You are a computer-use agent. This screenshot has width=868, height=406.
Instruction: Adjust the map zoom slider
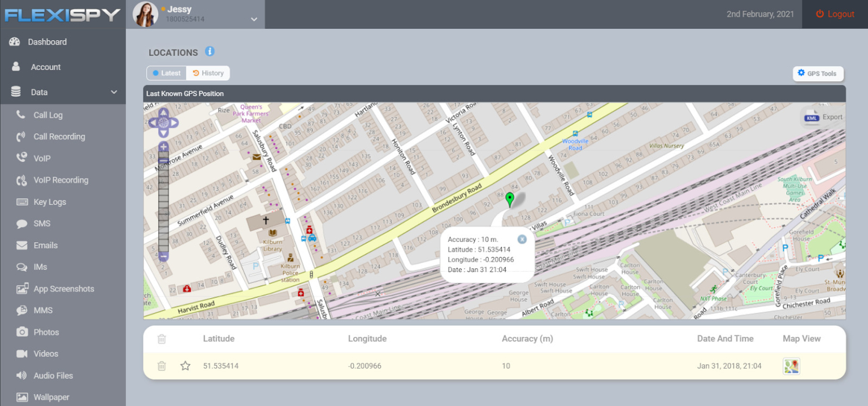click(162, 203)
